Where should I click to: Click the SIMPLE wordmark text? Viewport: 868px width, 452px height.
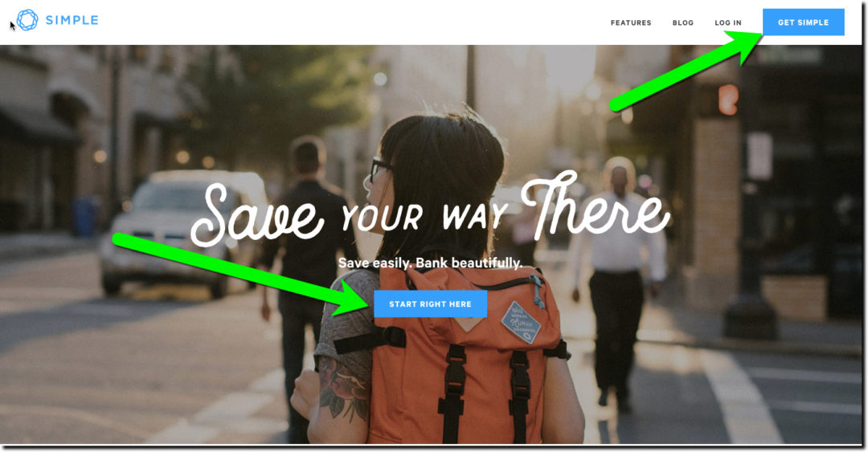[72, 20]
